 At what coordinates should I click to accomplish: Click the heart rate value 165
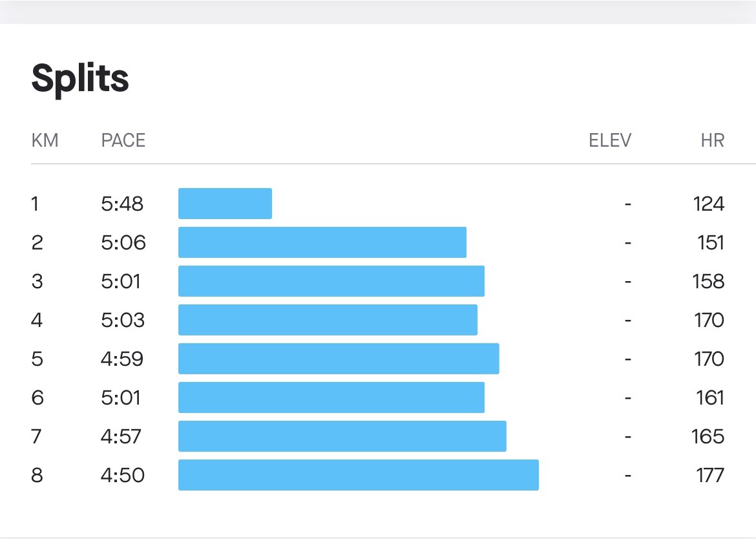[708, 437]
